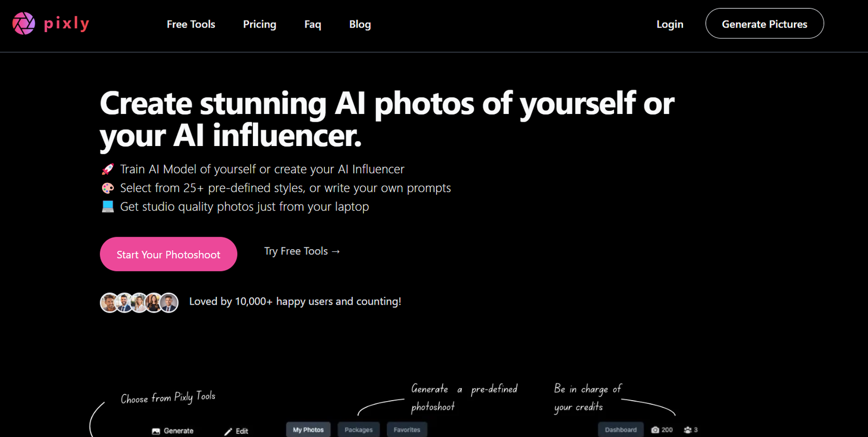Screen dimensions: 868x437
Task: Click the rocket emoji icon
Action: tap(108, 169)
